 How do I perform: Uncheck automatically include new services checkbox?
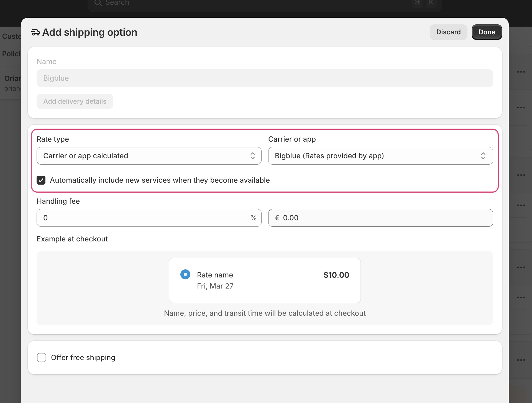41,180
